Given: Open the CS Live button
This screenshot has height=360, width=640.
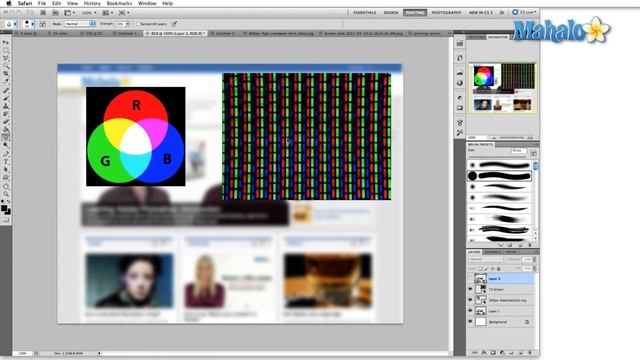Looking at the screenshot, I should click(x=524, y=13).
